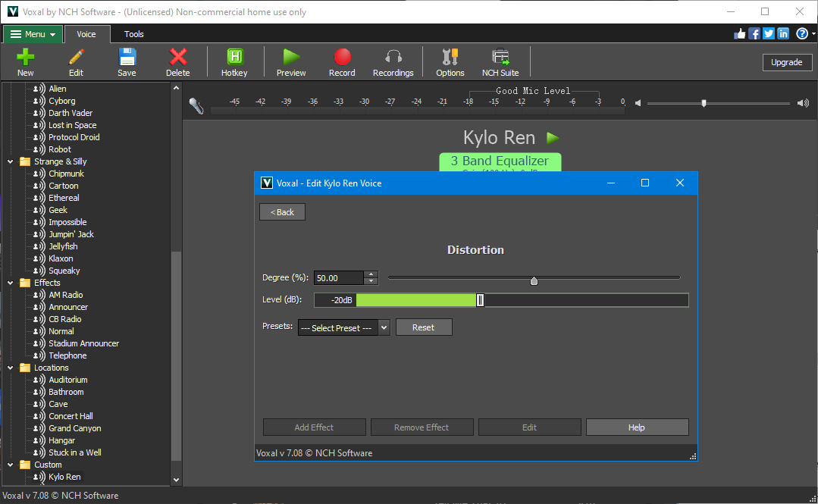Screen dimensions: 818x504
Task: Click the Back button in edit dialog
Action: pos(282,211)
